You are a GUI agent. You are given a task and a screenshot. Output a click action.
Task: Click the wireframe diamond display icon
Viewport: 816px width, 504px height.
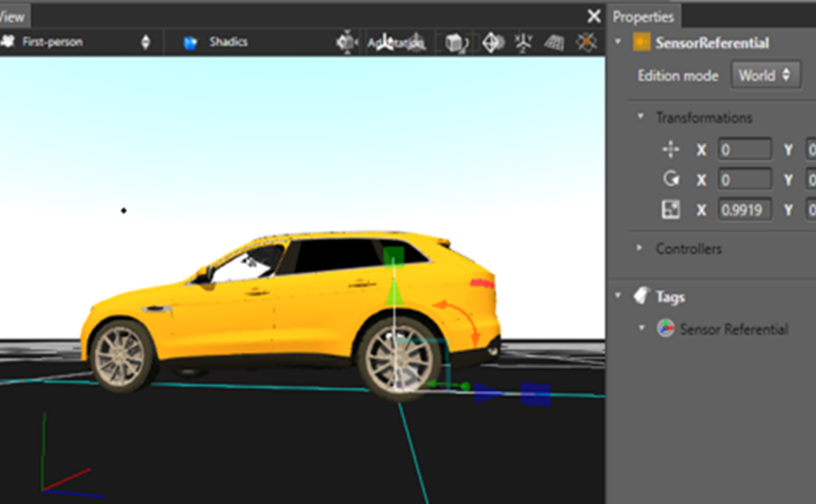point(493,42)
